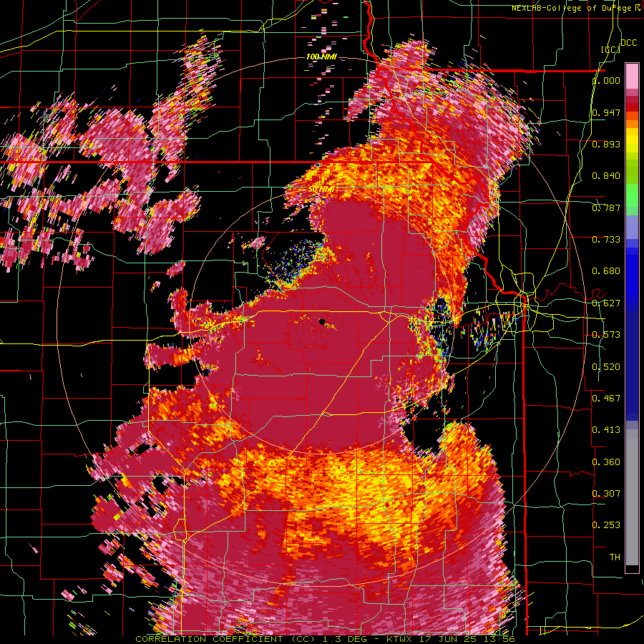Click the light pink color bar segment
644x644 pixels.
pos(632,77)
